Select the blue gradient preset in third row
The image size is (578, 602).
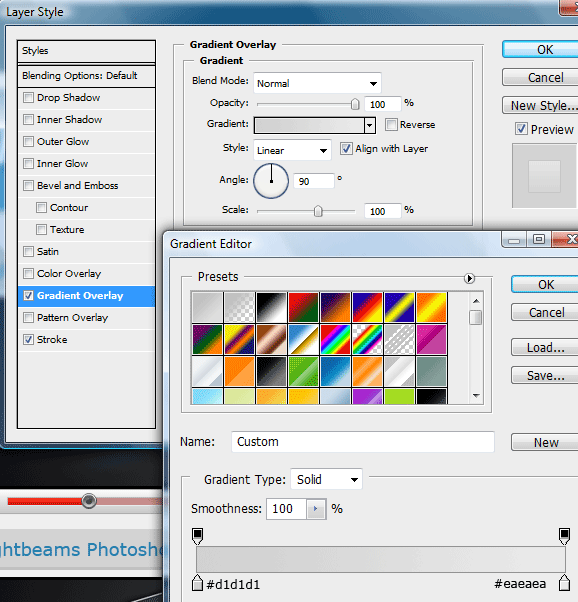pyautogui.click(x=335, y=371)
